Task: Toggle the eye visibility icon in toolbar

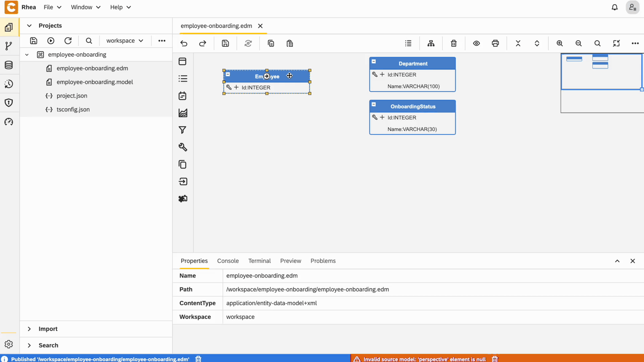Action: 476,43
